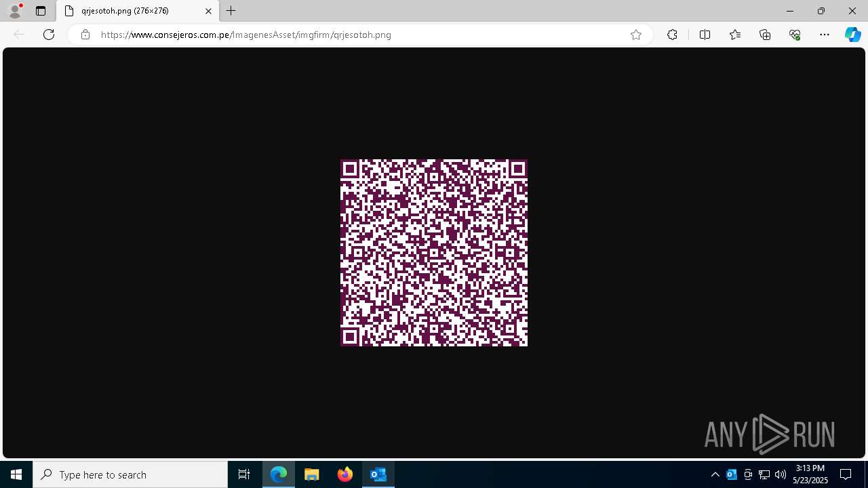Go back to previous page
The width and height of the screenshot is (868, 488).
[x=19, y=35]
